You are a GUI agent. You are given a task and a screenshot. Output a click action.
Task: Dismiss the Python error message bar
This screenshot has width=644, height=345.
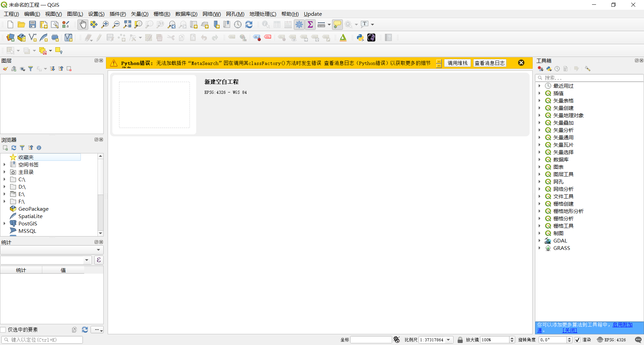pyautogui.click(x=521, y=63)
